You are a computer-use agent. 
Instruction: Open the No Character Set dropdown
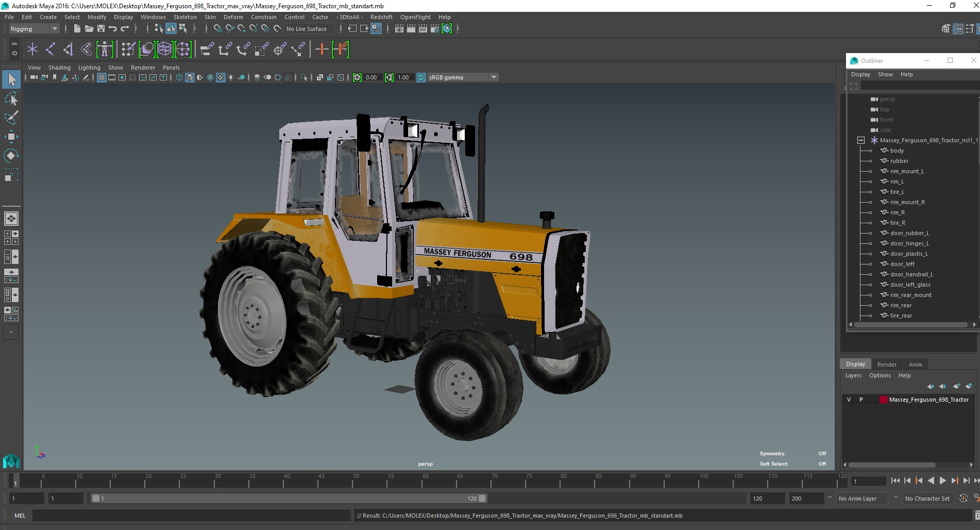point(930,499)
